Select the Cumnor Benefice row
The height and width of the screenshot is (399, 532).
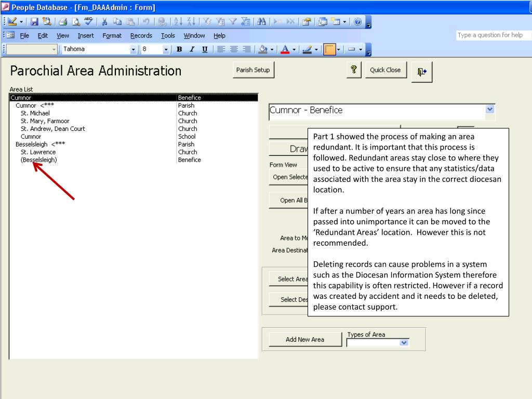point(134,98)
